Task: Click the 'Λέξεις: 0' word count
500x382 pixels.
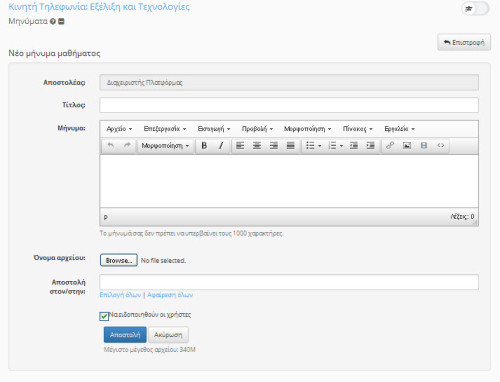Action: (x=462, y=217)
